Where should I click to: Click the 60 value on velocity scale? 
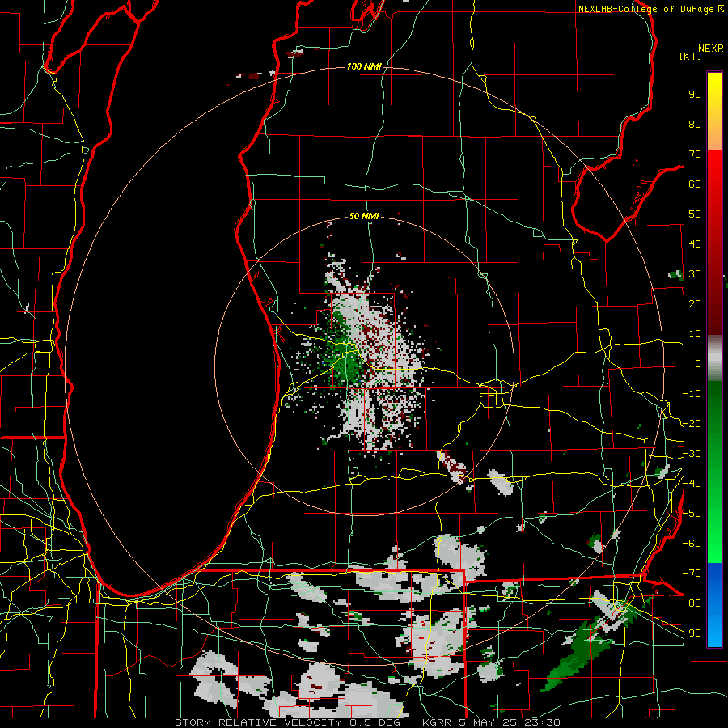(695, 184)
